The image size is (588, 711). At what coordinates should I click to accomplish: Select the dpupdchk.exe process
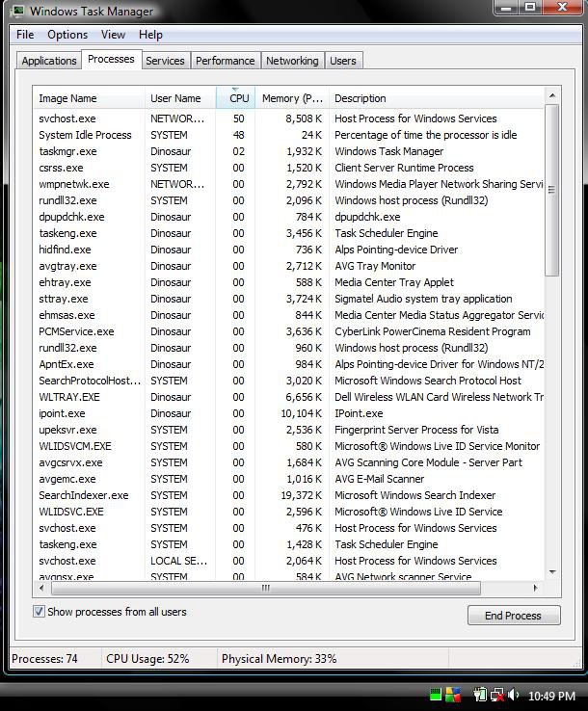[x=288, y=217]
